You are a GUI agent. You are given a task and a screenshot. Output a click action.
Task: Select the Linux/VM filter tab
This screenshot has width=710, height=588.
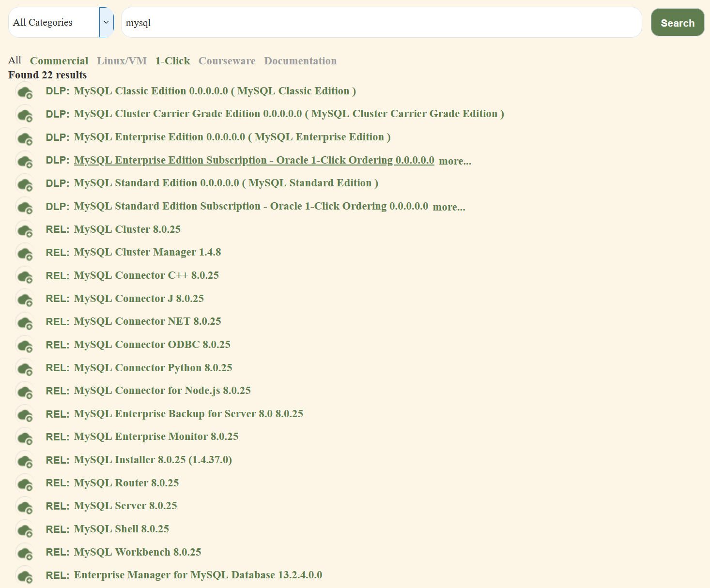point(122,61)
